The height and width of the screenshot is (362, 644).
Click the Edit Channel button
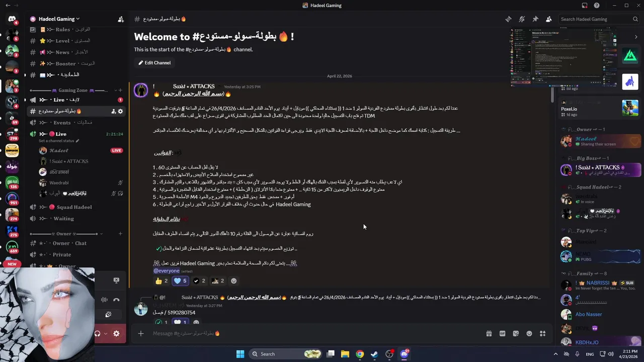[x=154, y=63]
